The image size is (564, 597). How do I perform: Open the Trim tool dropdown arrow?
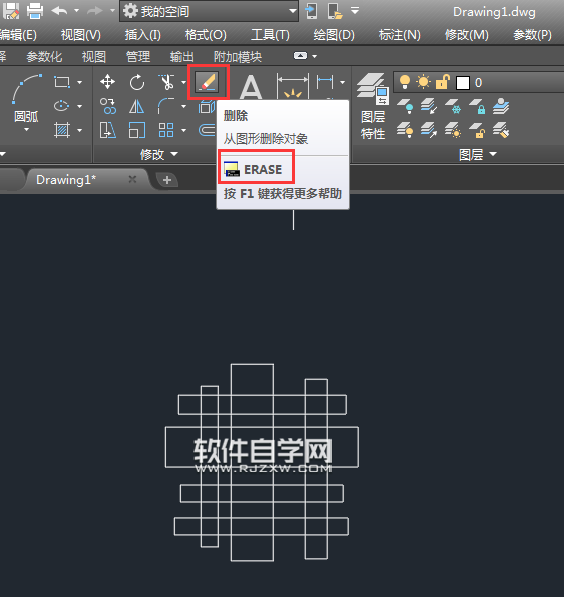tap(184, 82)
